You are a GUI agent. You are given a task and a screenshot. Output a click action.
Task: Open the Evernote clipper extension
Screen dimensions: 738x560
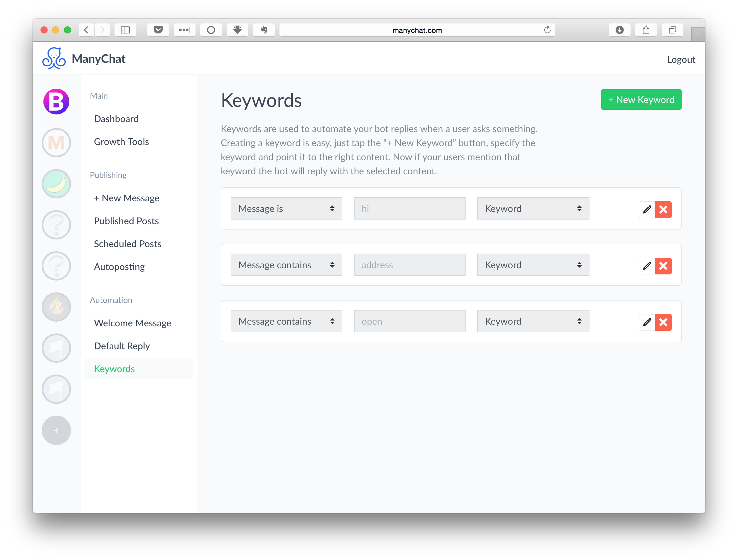pyautogui.click(x=264, y=30)
